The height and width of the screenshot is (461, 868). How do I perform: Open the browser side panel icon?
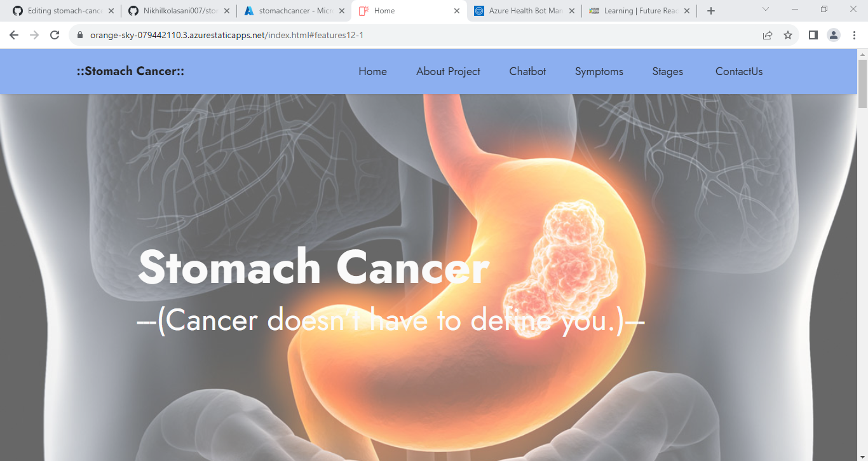813,35
